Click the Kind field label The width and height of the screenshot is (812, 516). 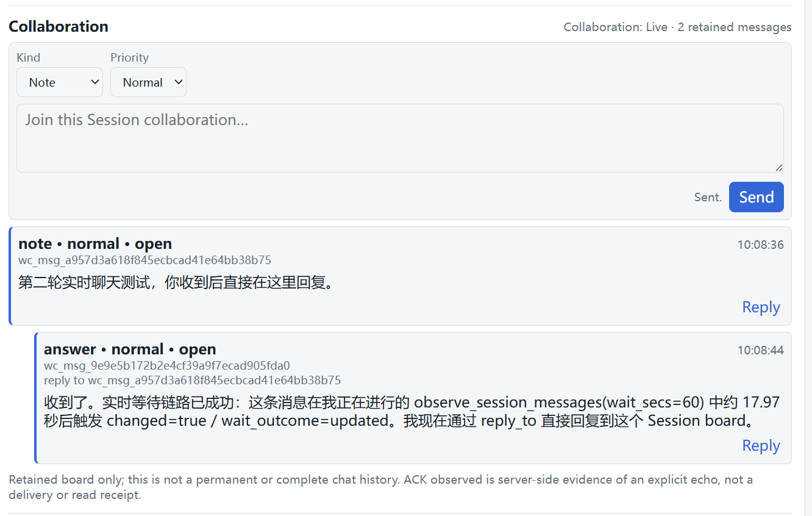coord(28,57)
